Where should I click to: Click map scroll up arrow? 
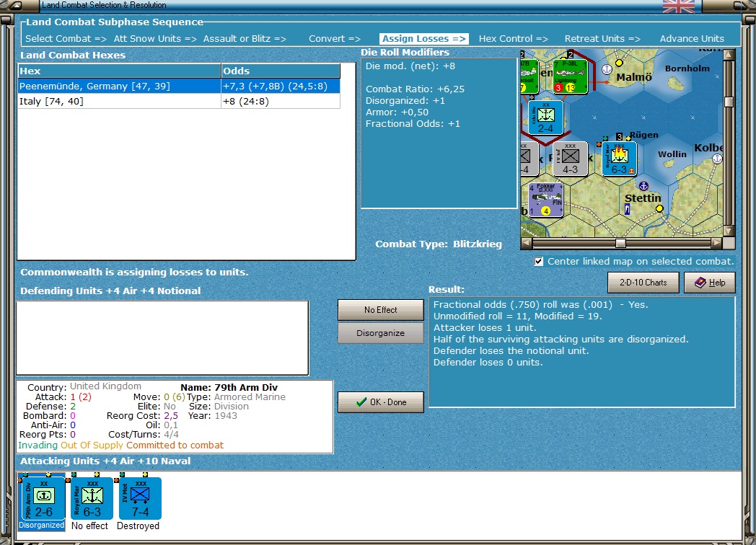(729, 55)
